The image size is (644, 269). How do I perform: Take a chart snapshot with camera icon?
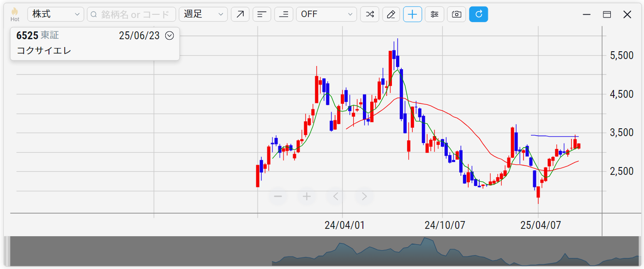[456, 14]
